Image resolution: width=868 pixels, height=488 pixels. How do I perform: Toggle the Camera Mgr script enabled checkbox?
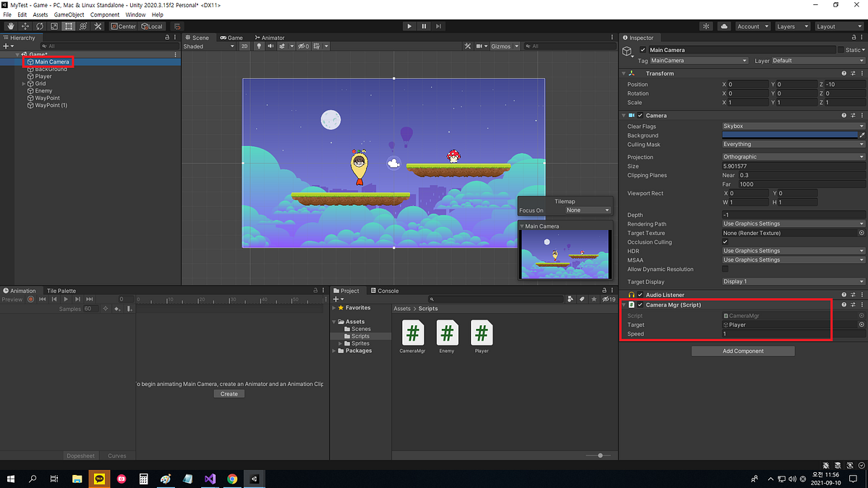pos(639,304)
